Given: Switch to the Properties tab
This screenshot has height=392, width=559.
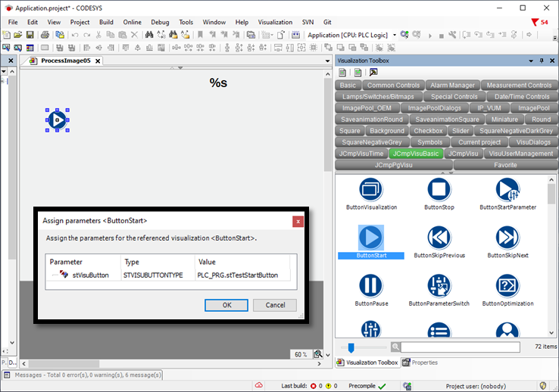Looking at the screenshot, I should (420, 362).
